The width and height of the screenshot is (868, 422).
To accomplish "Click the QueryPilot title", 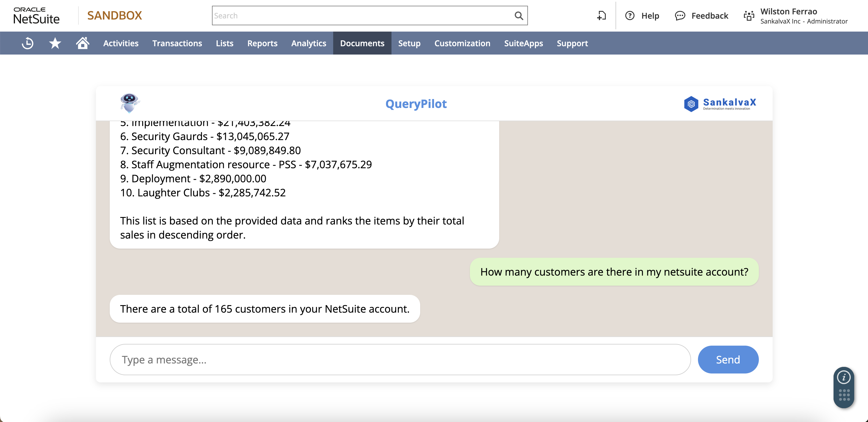I will point(416,104).
